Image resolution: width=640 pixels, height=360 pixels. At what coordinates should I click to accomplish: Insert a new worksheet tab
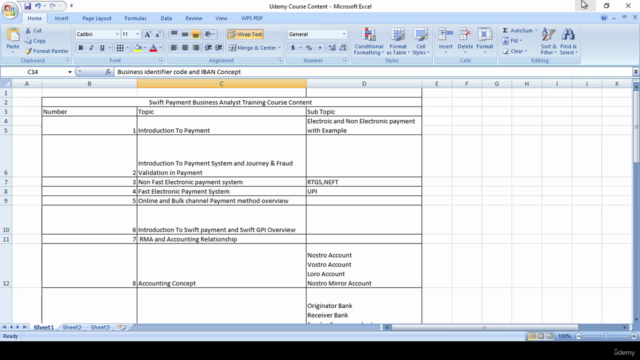122,327
